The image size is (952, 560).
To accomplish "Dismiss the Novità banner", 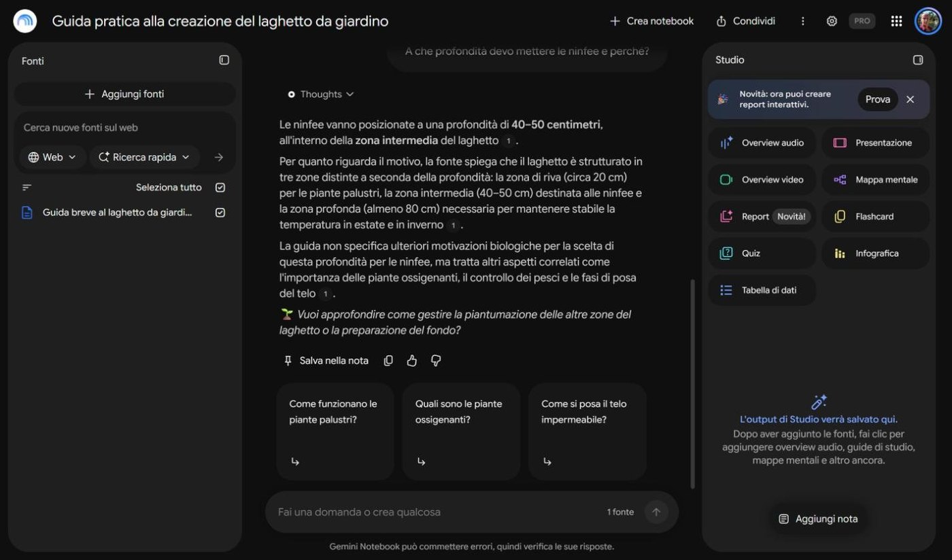I will click(x=910, y=99).
